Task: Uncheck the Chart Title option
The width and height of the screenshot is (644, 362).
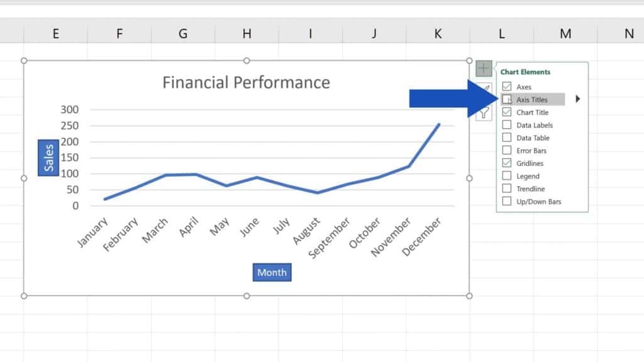Action: (x=507, y=112)
